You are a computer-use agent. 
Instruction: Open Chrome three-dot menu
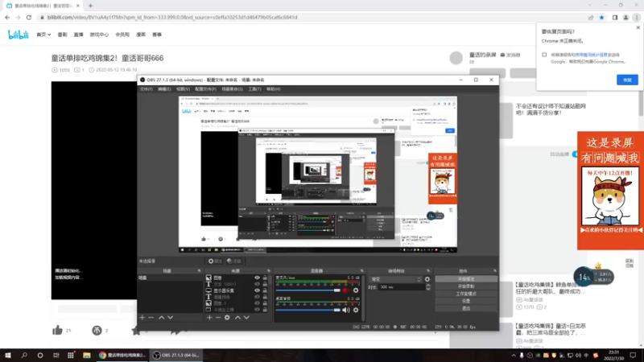pos(637,17)
